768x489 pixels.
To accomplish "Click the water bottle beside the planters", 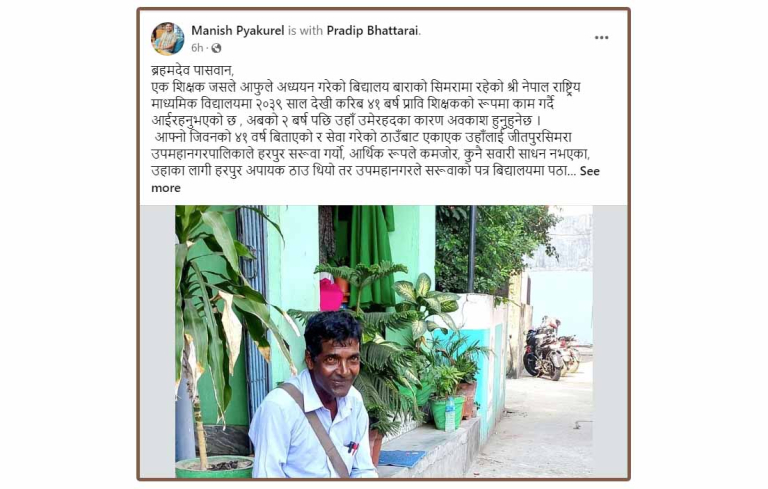I will (450, 415).
